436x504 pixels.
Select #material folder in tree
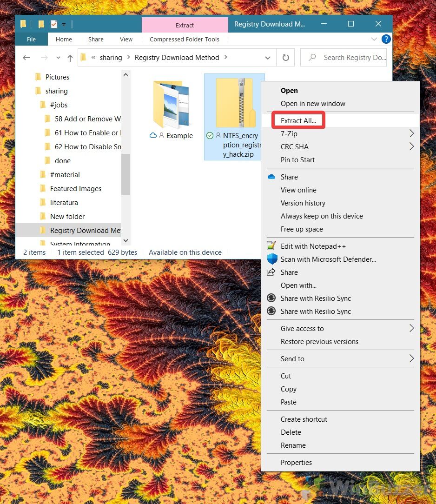pos(65,174)
